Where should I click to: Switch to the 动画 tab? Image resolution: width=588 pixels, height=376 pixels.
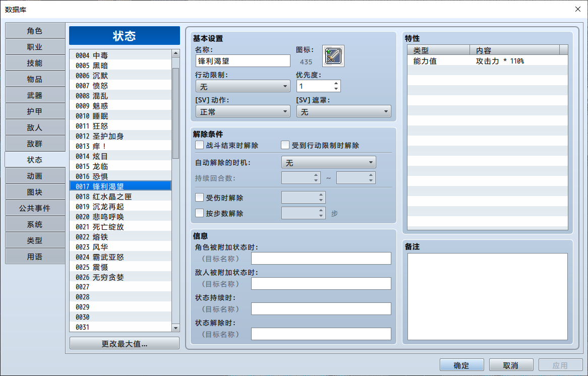pyautogui.click(x=35, y=176)
